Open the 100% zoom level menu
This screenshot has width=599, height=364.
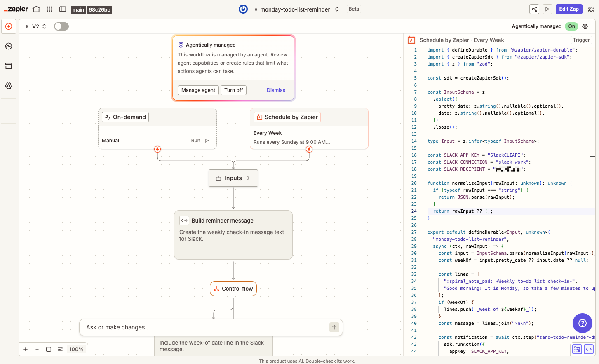[x=76, y=349]
